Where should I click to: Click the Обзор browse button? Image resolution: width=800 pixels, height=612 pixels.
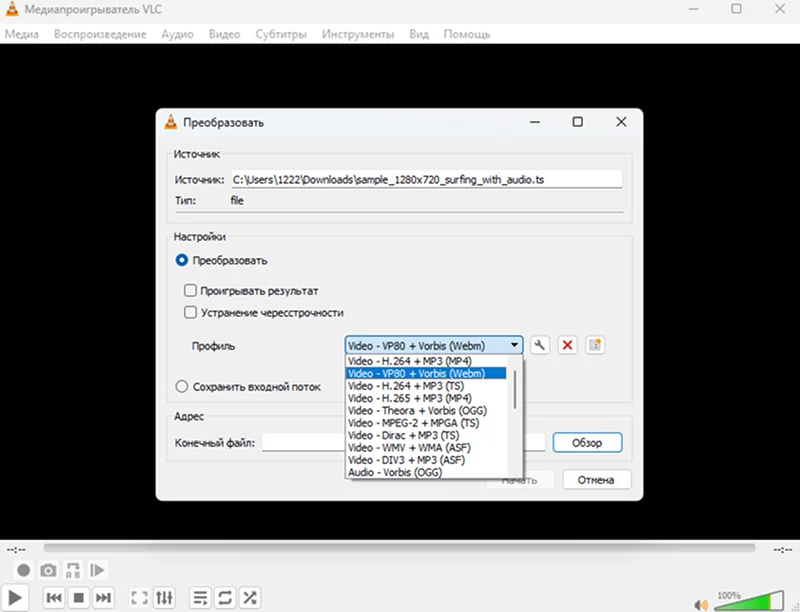(587, 443)
